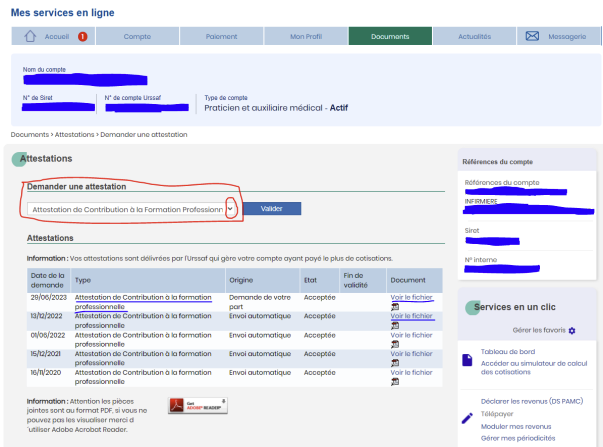Viewport: 603px width, 447px height.
Task: Go to the Actualités tab
Action: click(474, 37)
